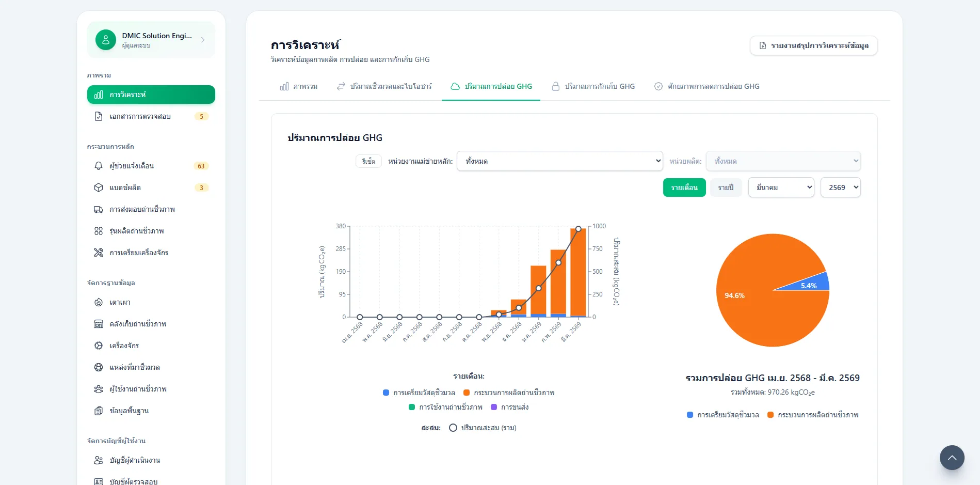
Task: Click the ข้อมูลพื้นฐาน clipboard icon
Action: (99, 411)
